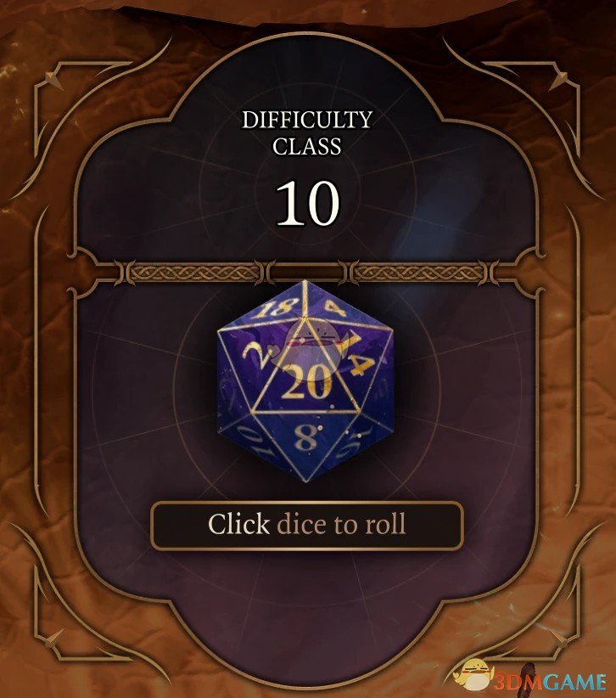Click the 8 face on the d20
Viewport: 616px width, 698px height.
click(x=306, y=437)
